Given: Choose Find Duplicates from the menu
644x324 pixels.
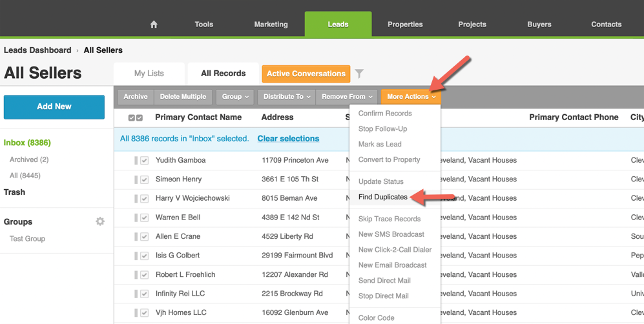Looking at the screenshot, I should tap(383, 197).
